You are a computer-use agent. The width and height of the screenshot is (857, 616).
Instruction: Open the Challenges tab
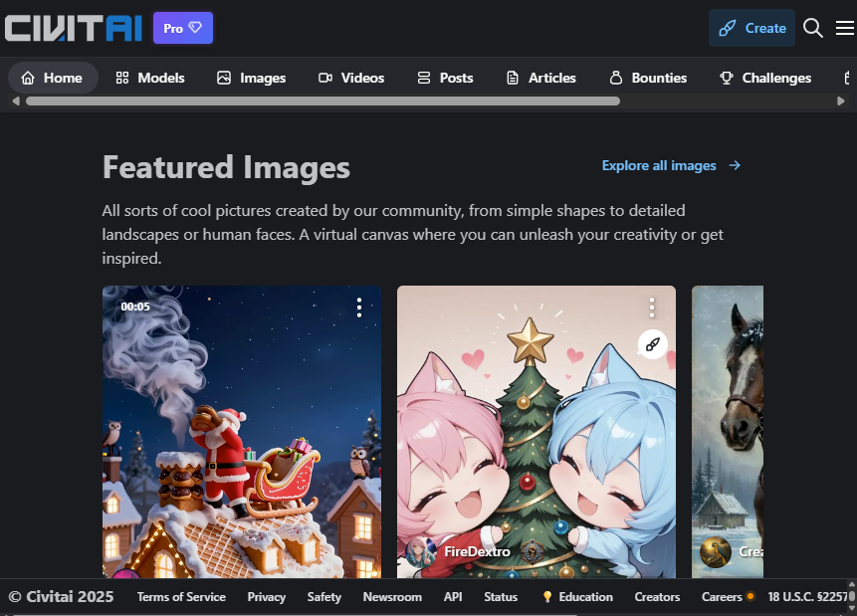(x=765, y=78)
